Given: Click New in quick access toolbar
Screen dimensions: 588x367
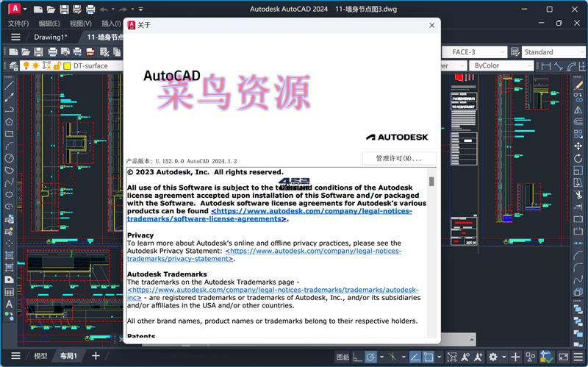Looking at the screenshot, I should click(38, 10).
